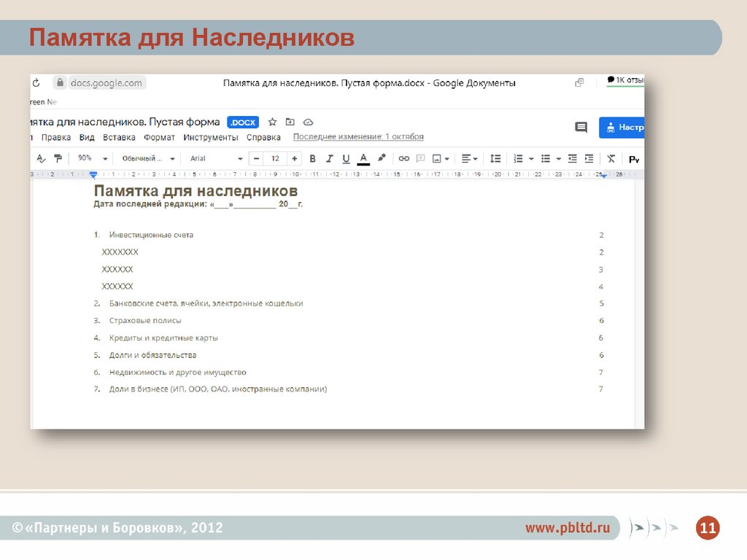Screen dimensions: 747x560
Task: Clear formatting with the crossed T icon
Action: click(x=611, y=158)
